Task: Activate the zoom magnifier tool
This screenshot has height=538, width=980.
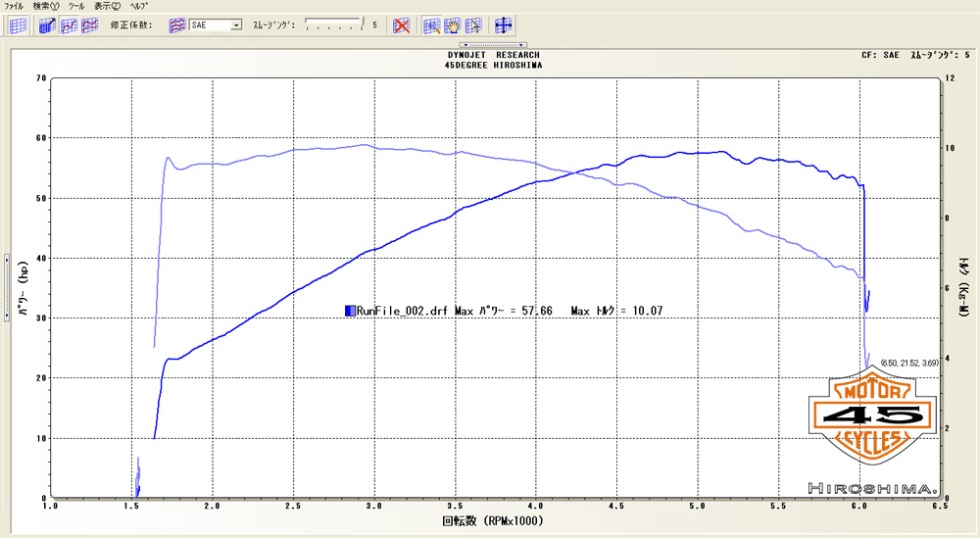Action: coord(430,25)
